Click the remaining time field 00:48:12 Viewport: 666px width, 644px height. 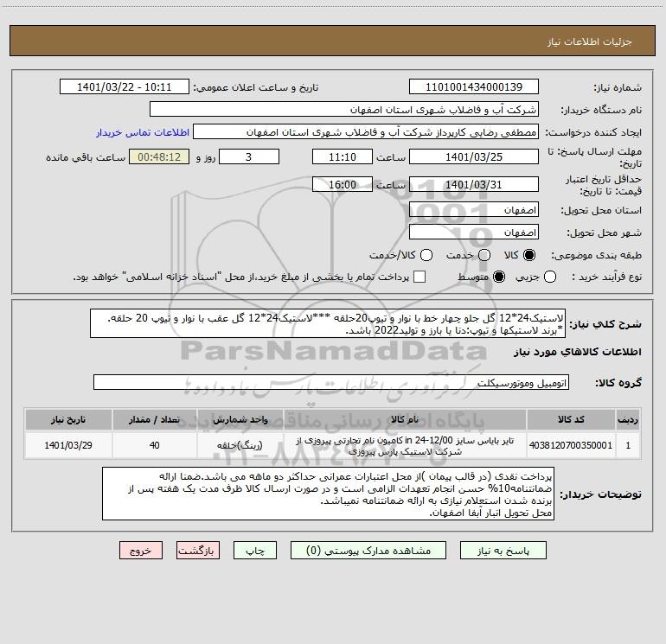tap(159, 156)
